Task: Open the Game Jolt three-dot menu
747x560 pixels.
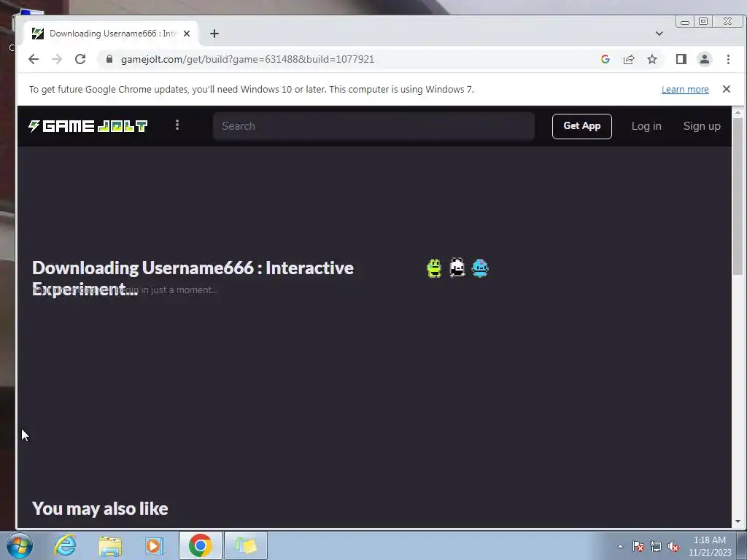Action: tap(177, 125)
